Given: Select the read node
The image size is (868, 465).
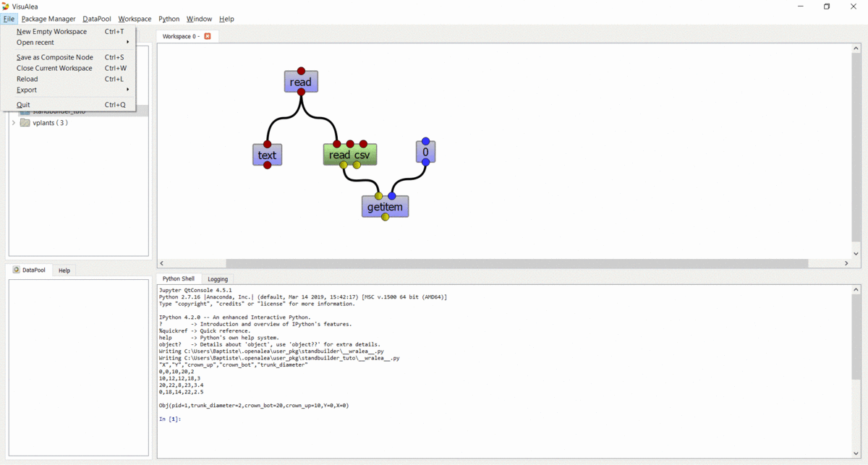Looking at the screenshot, I should (301, 82).
